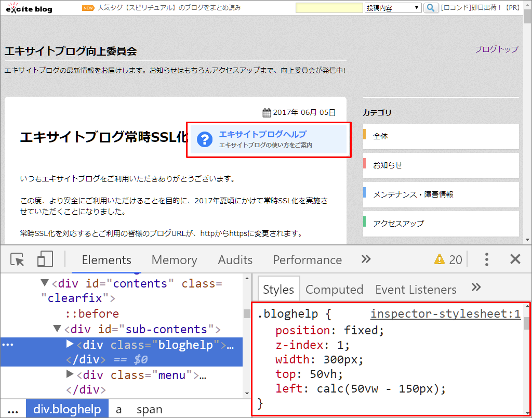Click the Styles pane scrollbar thumb

(x=527, y=323)
